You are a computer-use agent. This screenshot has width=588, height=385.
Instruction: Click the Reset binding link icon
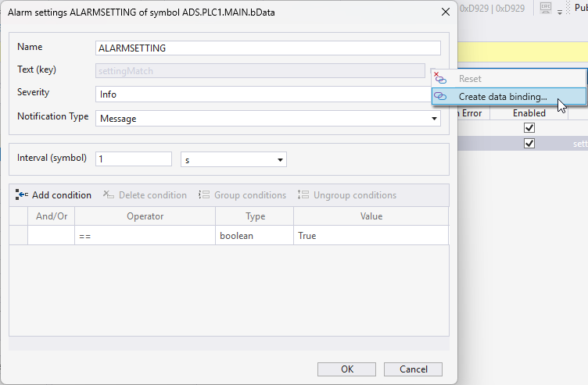440,78
